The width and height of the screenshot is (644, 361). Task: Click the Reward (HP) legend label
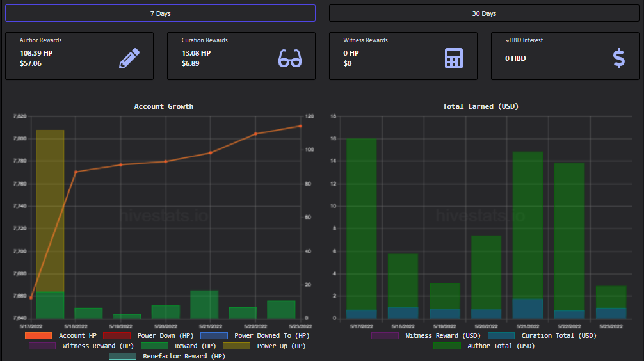pyautogui.click(x=195, y=346)
